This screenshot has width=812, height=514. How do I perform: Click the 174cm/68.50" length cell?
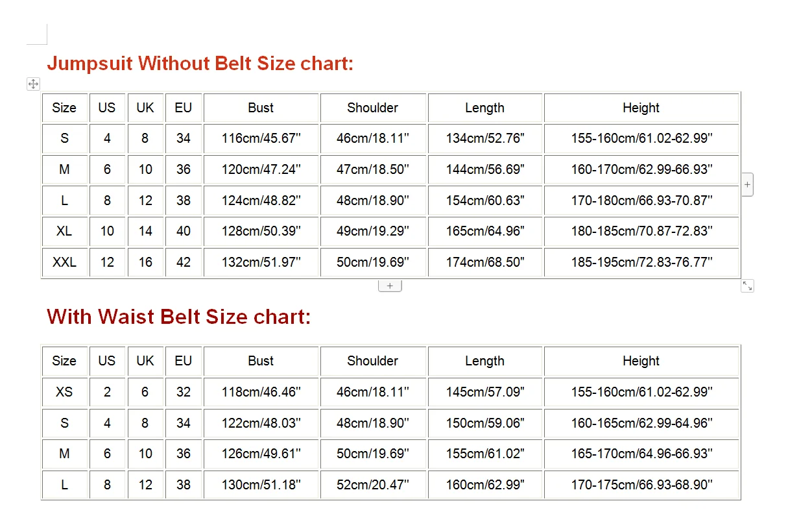click(x=484, y=262)
